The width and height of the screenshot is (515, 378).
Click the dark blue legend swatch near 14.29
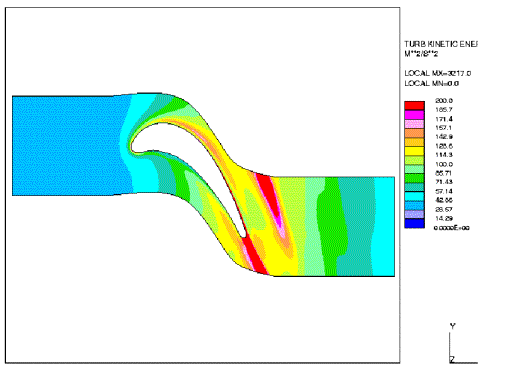pos(414,223)
